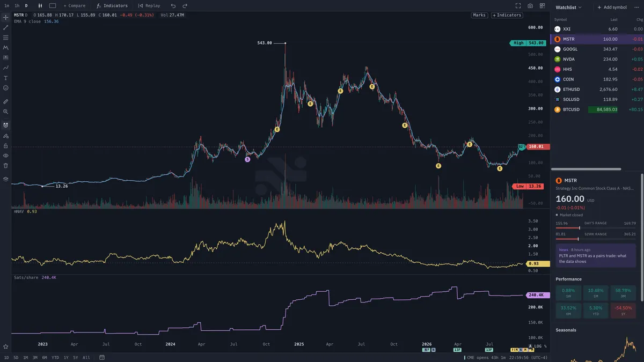Set chart range to 3M
644x362 pixels.
tap(35, 357)
